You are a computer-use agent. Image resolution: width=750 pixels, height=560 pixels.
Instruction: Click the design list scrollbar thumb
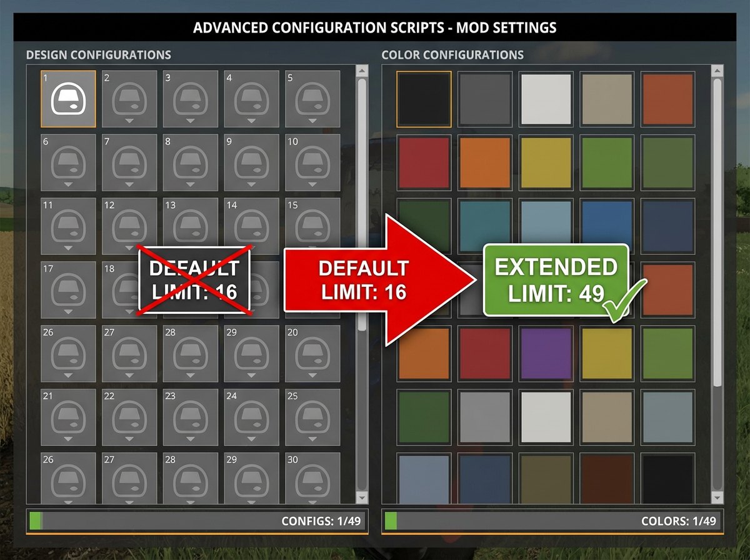[x=361, y=204]
